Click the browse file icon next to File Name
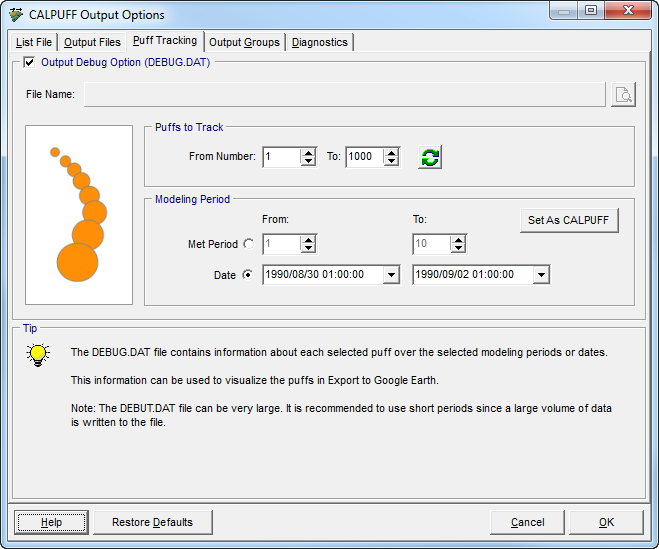This screenshot has height=549, width=659. (623, 94)
